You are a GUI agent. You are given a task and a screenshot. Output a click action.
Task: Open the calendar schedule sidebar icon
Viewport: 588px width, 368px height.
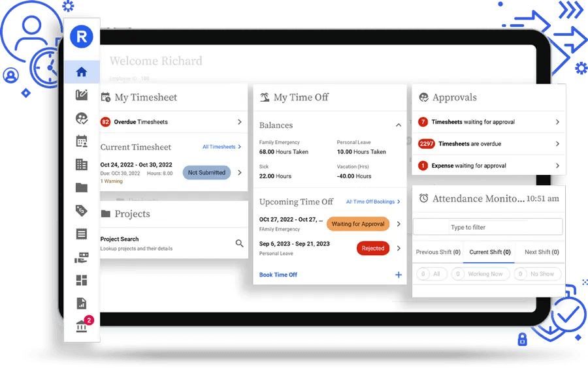82,141
